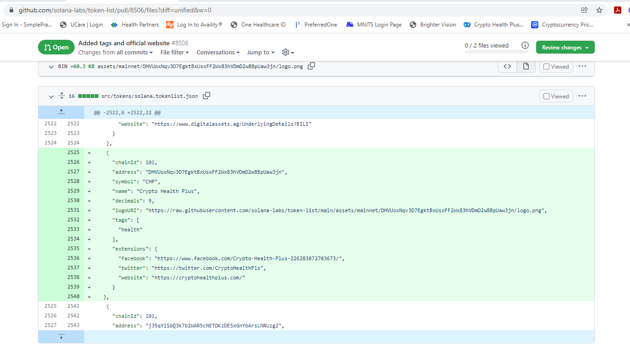Collapse the solana.tokenlist.json diff
Screen dimensions: 630x364
point(51,96)
